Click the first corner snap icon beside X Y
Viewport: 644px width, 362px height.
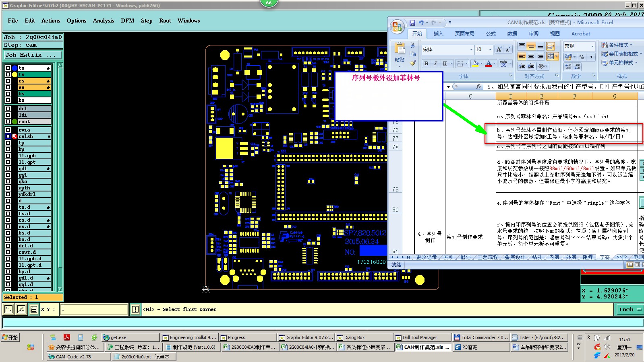8,309
